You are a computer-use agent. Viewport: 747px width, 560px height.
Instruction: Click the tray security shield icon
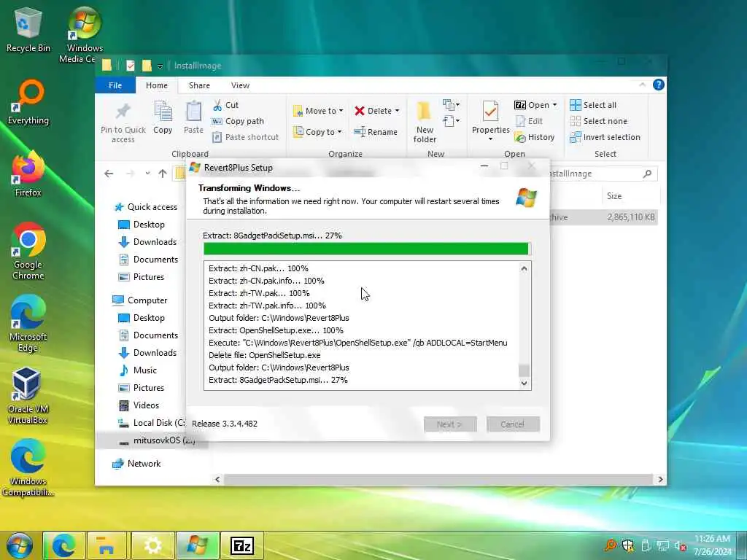tap(628, 545)
